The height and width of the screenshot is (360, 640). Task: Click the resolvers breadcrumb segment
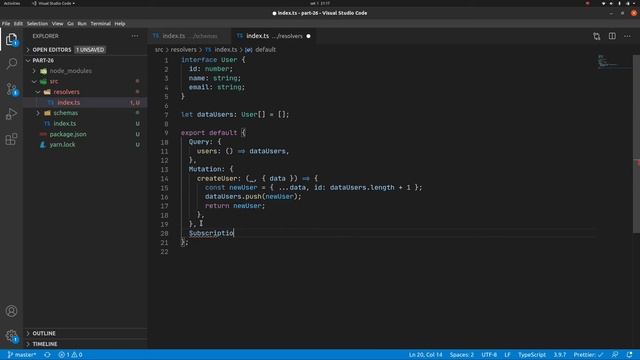coord(183,49)
